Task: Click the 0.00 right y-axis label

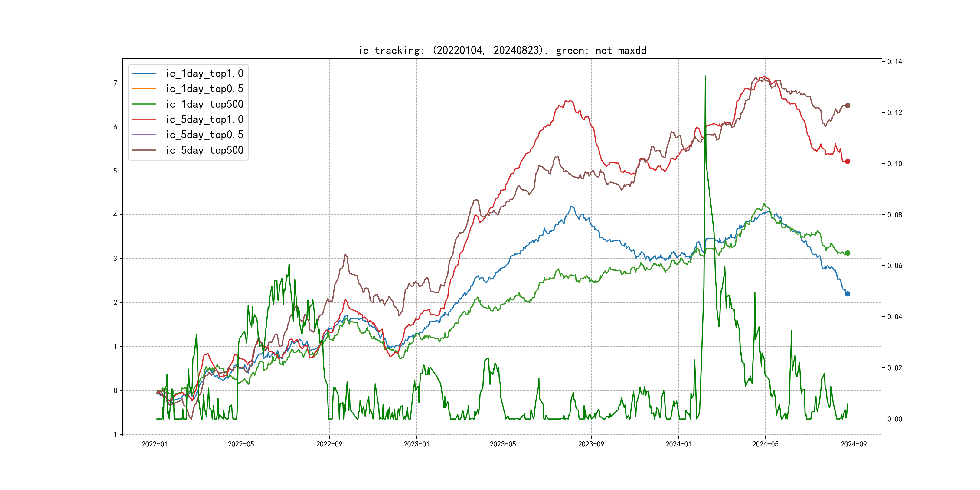Action: tap(894, 419)
